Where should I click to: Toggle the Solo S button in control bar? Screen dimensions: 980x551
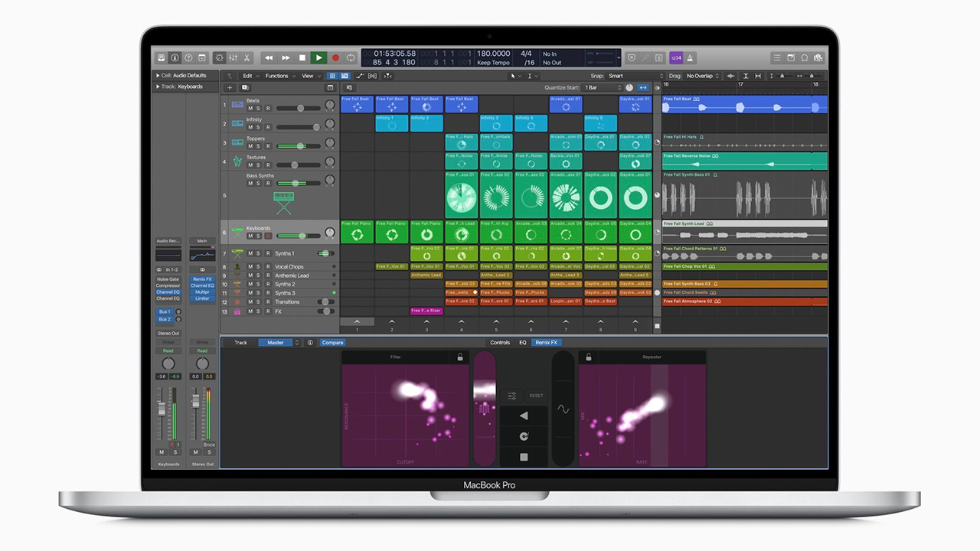coord(658,57)
